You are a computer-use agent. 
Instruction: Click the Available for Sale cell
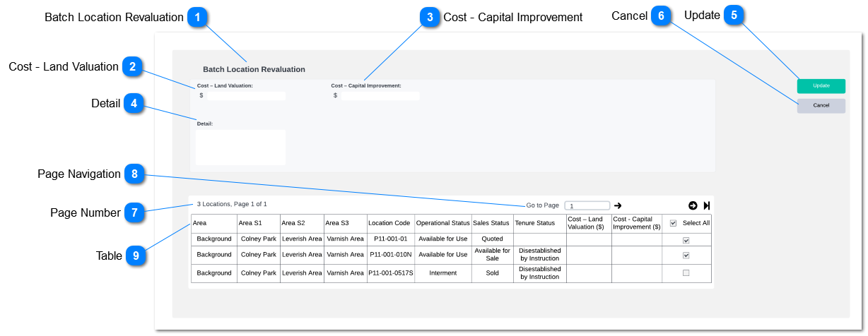pyautogui.click(x=492, y=255)
